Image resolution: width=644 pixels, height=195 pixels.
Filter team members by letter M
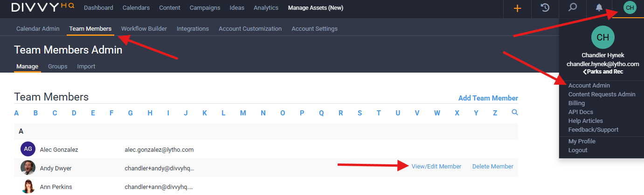coord(243,113)
